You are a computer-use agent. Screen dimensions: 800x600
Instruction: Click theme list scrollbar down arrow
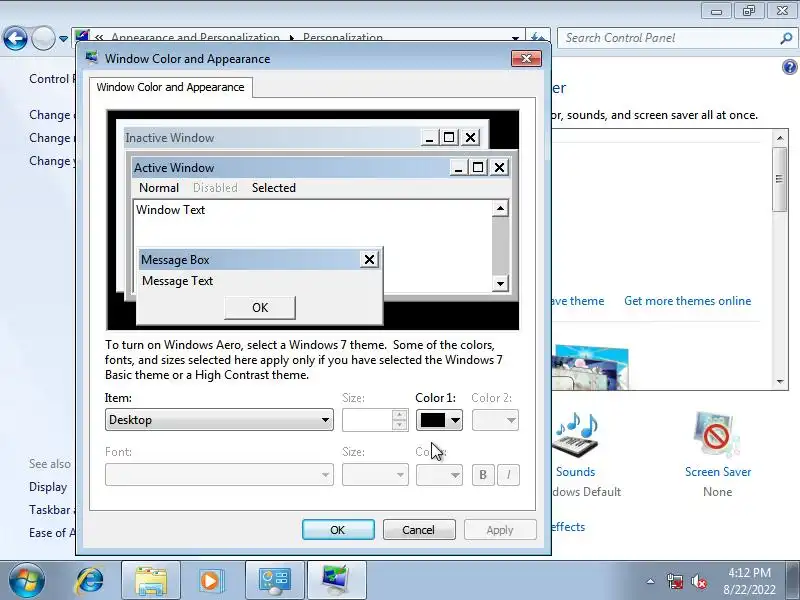[780, 382]
